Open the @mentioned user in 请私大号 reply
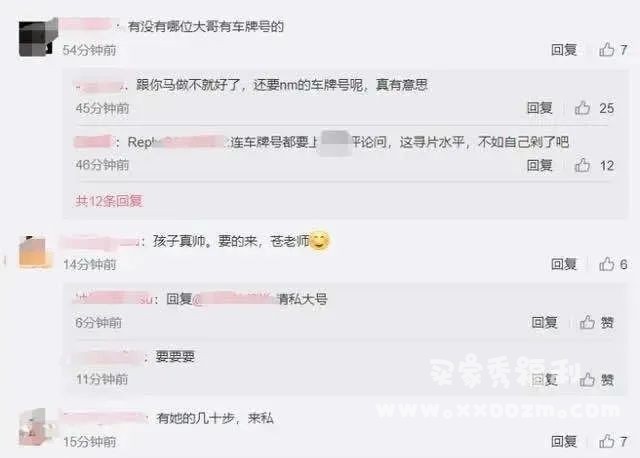The image size is (640, 458). (x=235, y=299)
